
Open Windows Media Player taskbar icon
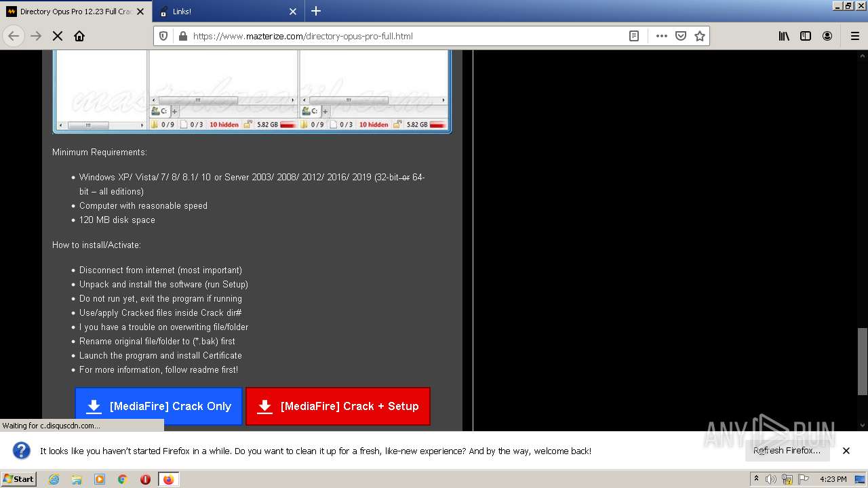click(x=100, y=479)
